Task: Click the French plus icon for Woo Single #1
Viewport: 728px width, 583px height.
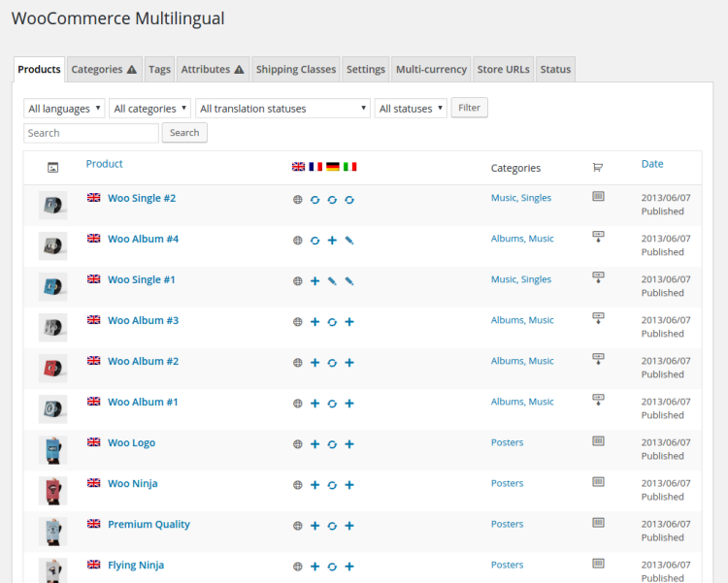Action: pos(314,280)
